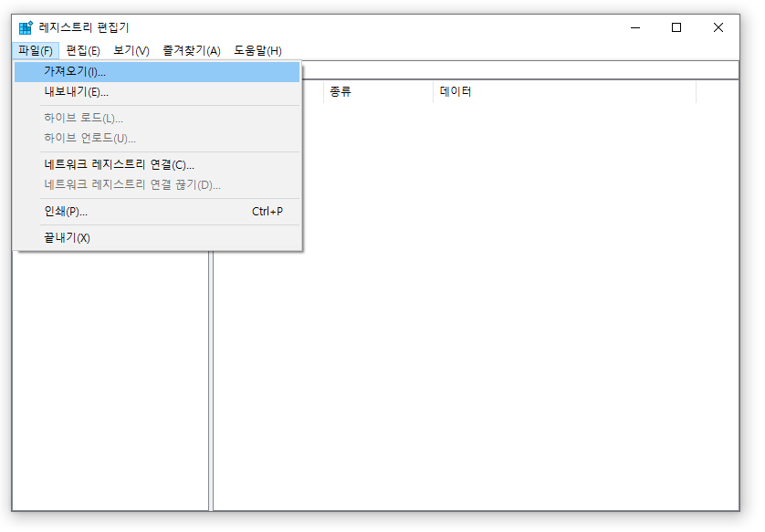The width and height of the screenshot is (765, 532).
Task: Minimize the Registry Editor window
Action: click(x=634, y=27)
